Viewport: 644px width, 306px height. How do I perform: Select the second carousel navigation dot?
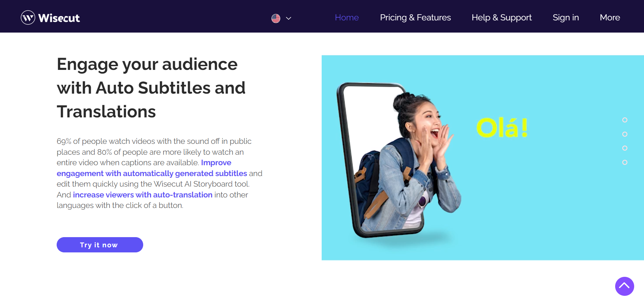click(x=625, y=134)
